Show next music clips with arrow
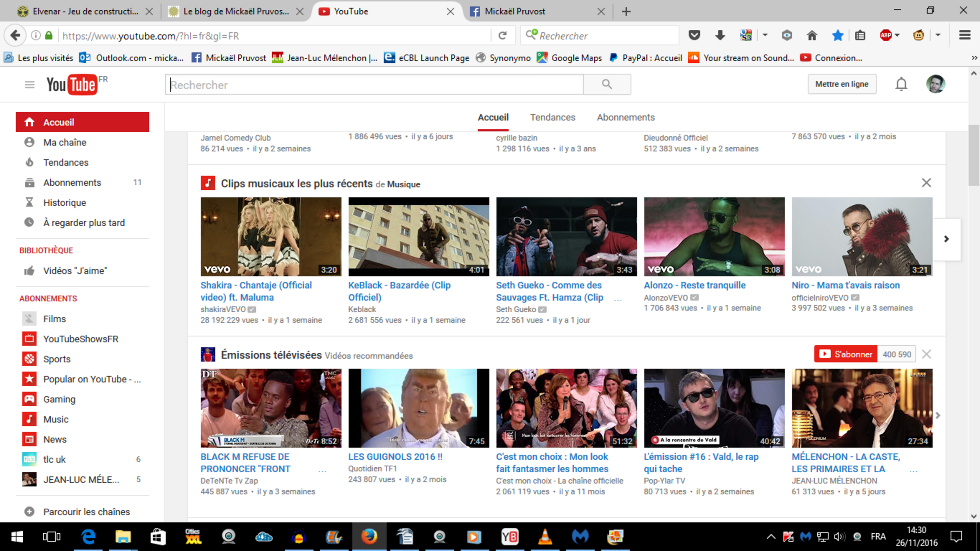The width and height of the screenshot is (980, 551). tap(946, 239)
